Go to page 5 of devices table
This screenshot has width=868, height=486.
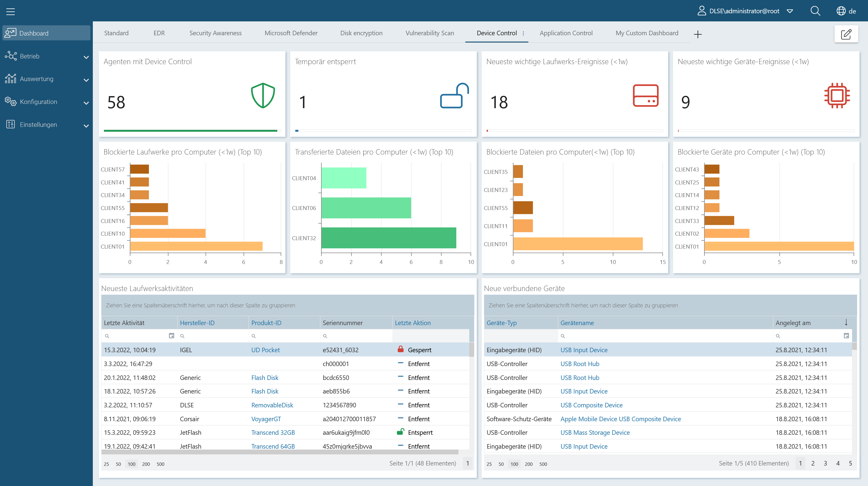[x=851, y=463]
